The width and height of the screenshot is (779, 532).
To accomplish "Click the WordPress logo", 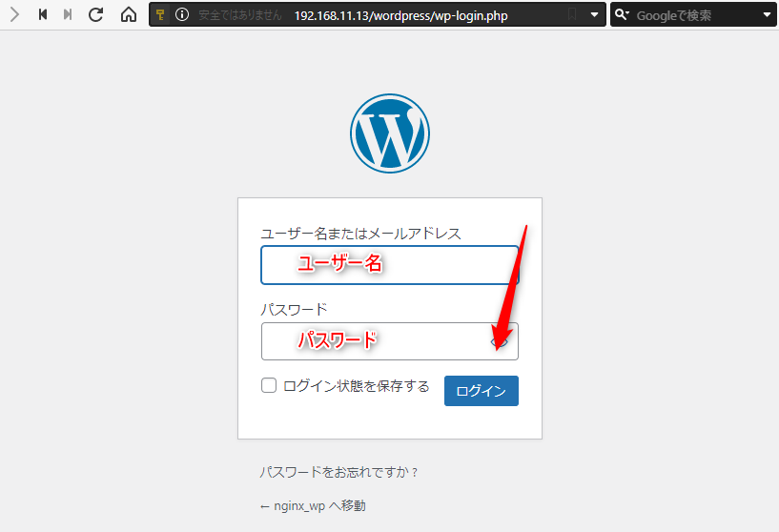I will pos(389,133).
